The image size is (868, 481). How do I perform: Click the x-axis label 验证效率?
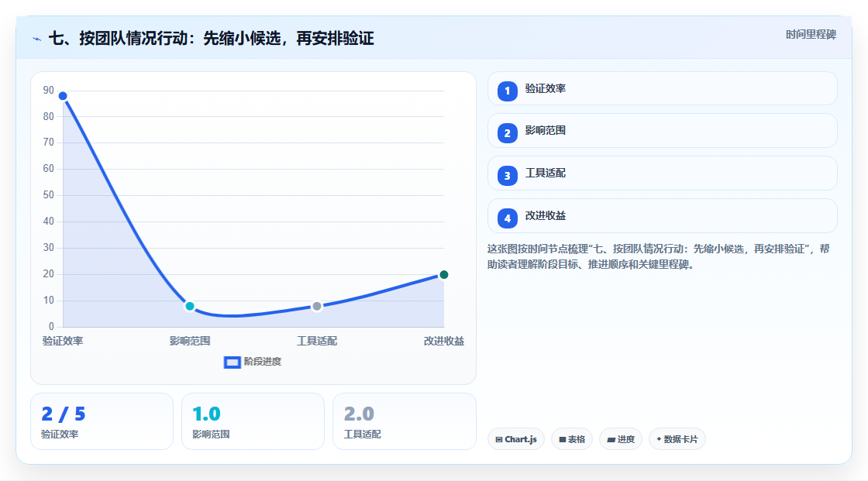point(63,341)
